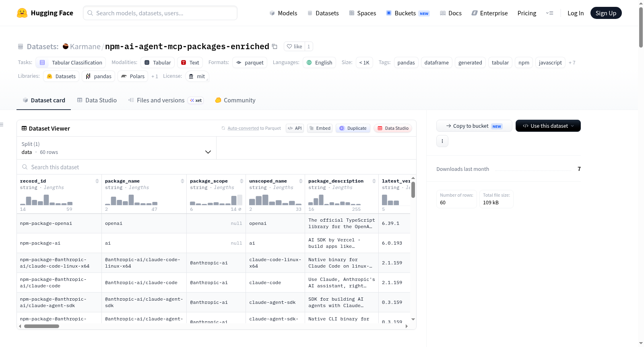Click the npm tag
Viewport: 644px width, 347px height.
524,62
